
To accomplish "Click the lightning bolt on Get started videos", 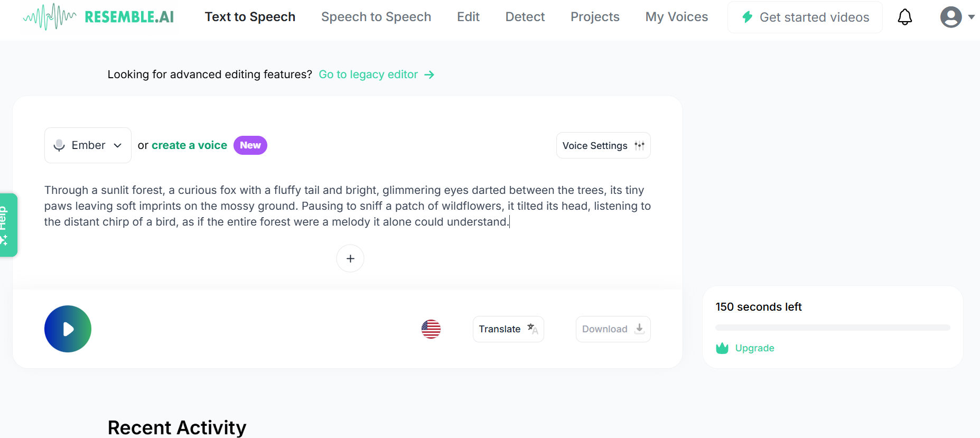I will 747,16.
